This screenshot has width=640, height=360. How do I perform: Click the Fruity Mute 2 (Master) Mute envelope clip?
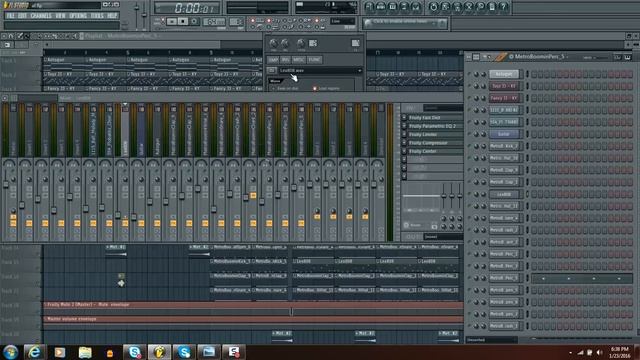tap(253, 304)
